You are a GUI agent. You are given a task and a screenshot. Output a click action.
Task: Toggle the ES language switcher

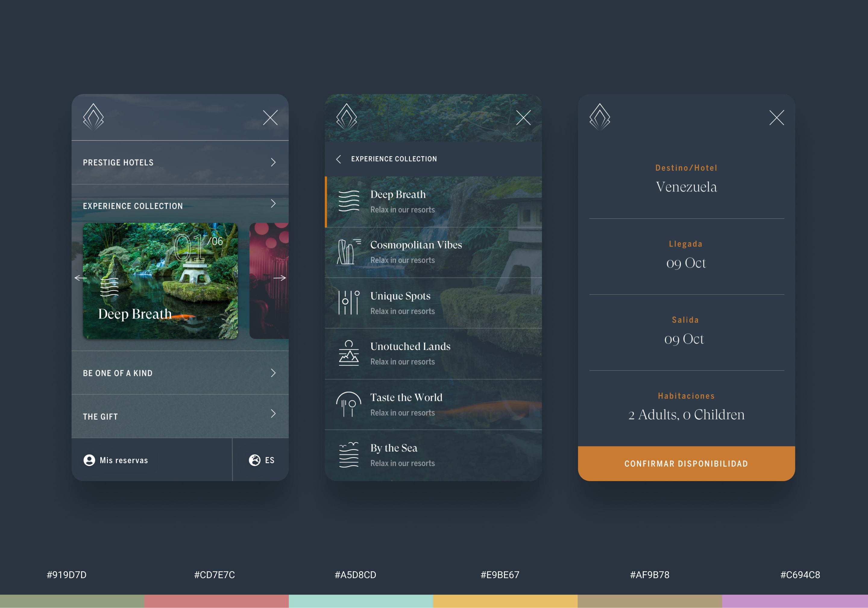click(260, 460)
